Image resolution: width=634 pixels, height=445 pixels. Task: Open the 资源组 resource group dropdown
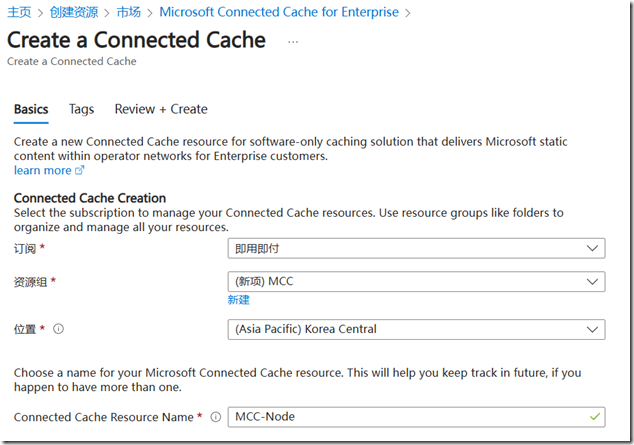tap(416, 281)
